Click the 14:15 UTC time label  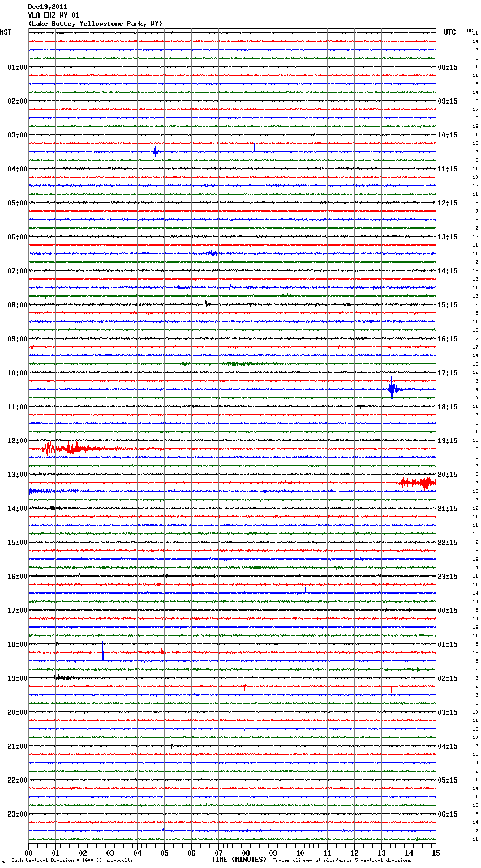point(448,271)
